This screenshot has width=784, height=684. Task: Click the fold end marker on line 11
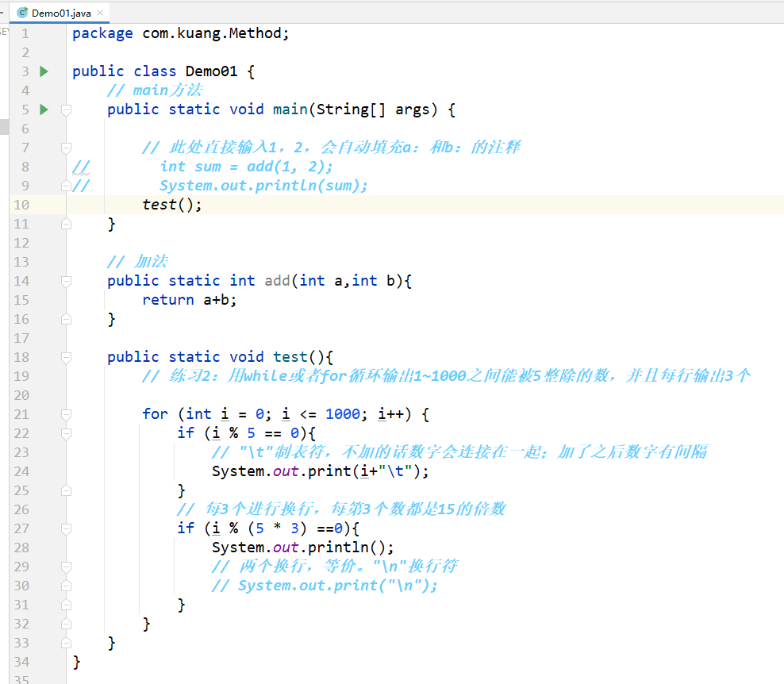[x=66, y=224]
